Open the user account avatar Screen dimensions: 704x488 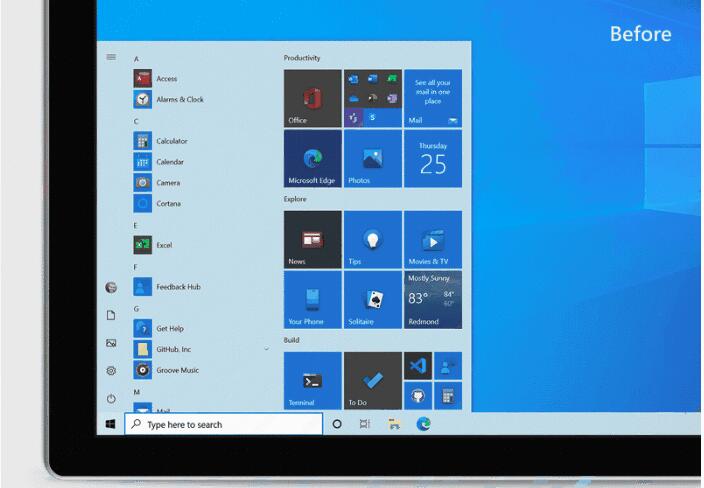point(111,287)
